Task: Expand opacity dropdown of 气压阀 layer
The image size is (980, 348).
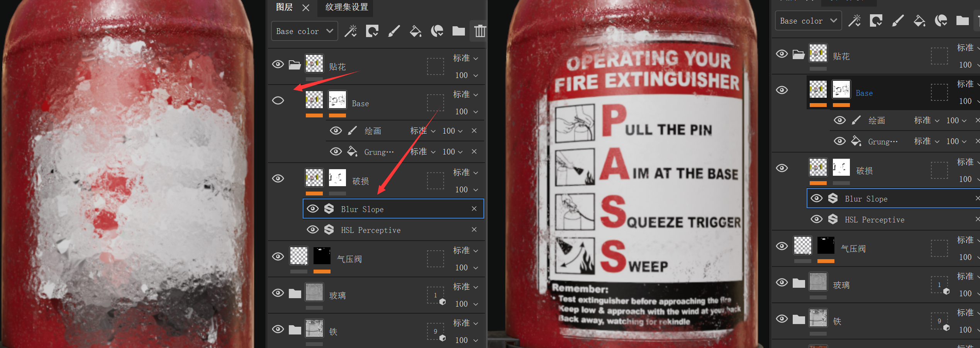Action: (x=466, y=268)
